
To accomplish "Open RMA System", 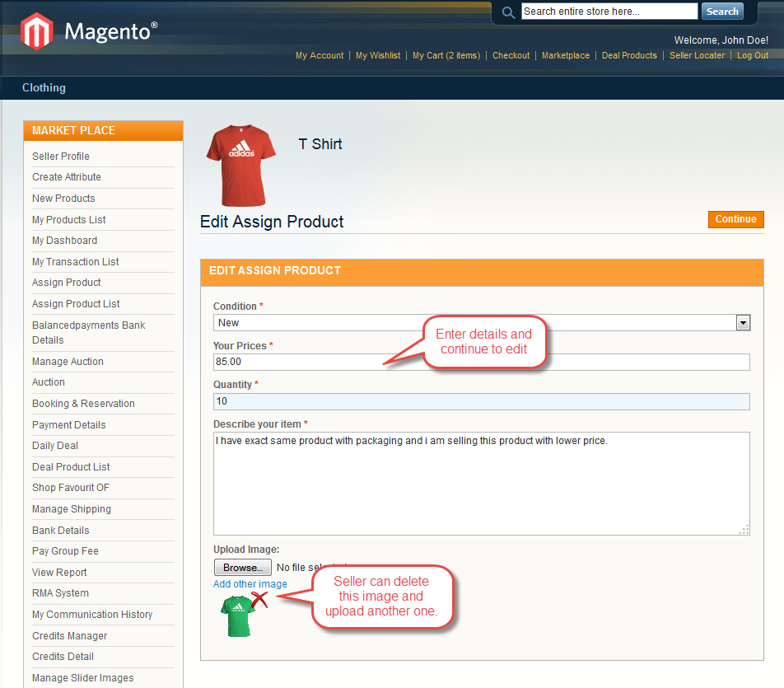I will point(60,593).
